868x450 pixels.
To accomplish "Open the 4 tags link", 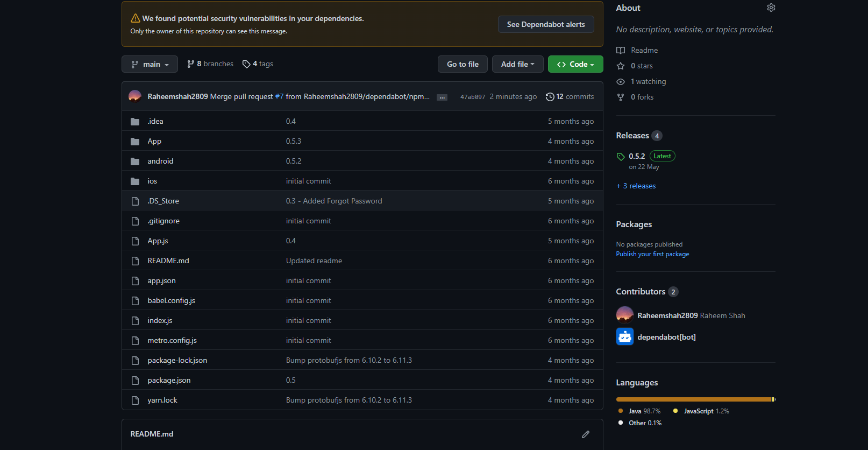I will point(258,64).
